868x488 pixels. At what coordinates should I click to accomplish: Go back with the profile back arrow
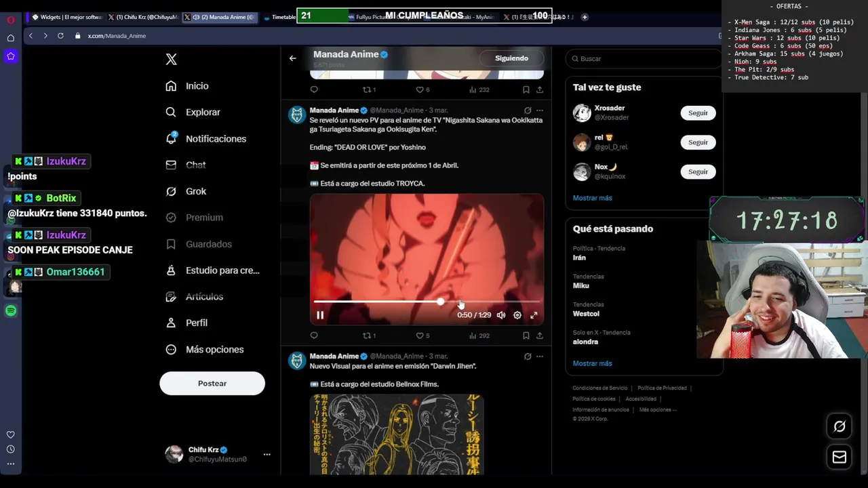coord(293,58)
